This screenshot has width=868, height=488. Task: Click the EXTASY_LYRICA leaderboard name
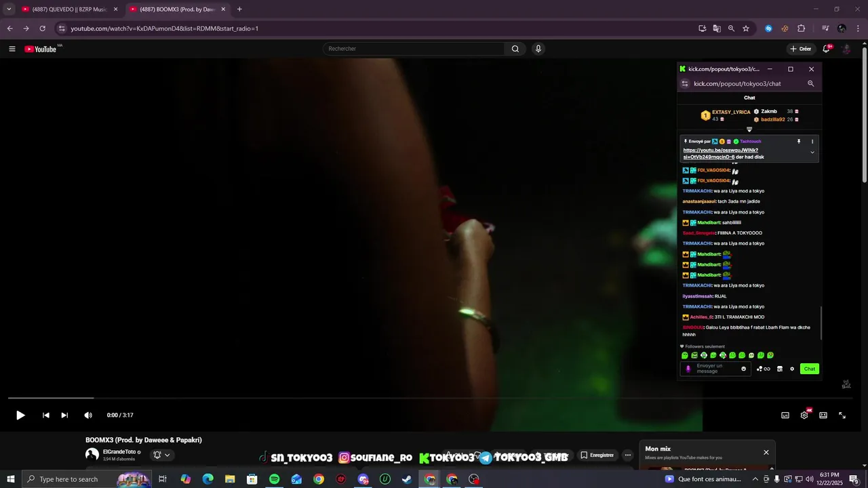[x=731, y=112]
